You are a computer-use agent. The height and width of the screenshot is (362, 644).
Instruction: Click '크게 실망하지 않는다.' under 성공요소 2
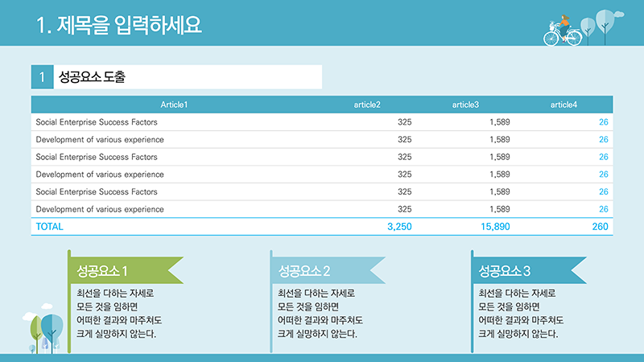[x=317, y=334]
